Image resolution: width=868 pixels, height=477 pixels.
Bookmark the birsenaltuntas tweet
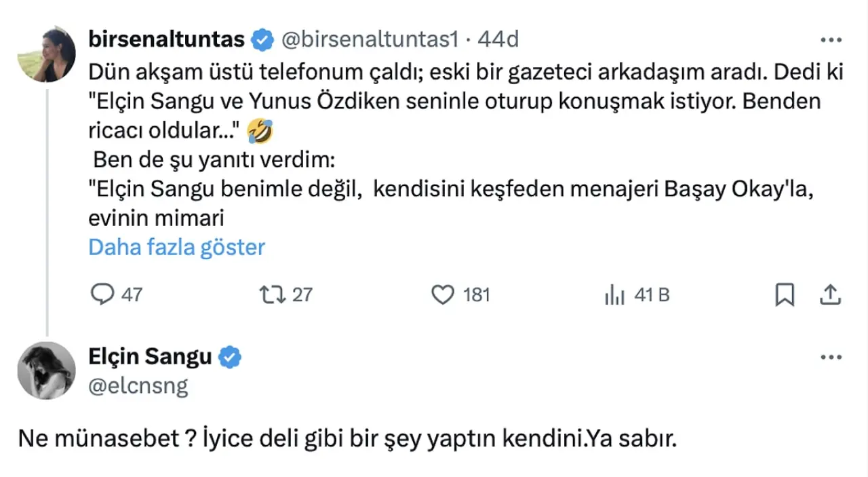(785, 294)
